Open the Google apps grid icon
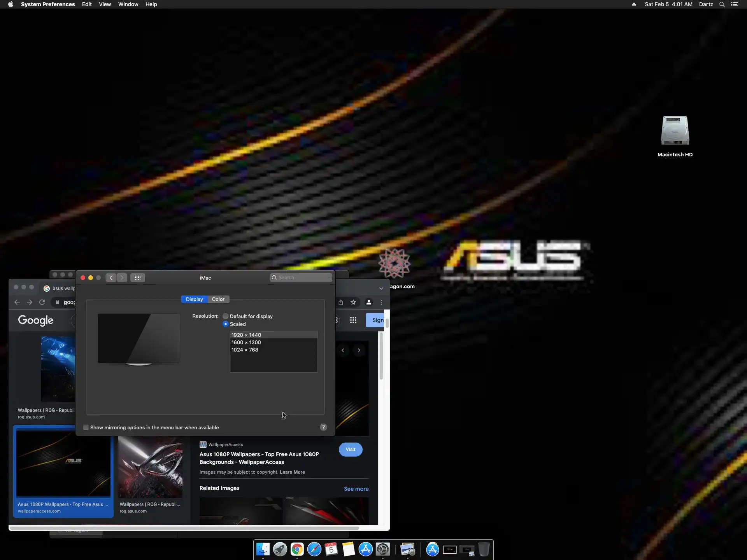The height and width of the screenshot is (560, 747). click(353, 320)
